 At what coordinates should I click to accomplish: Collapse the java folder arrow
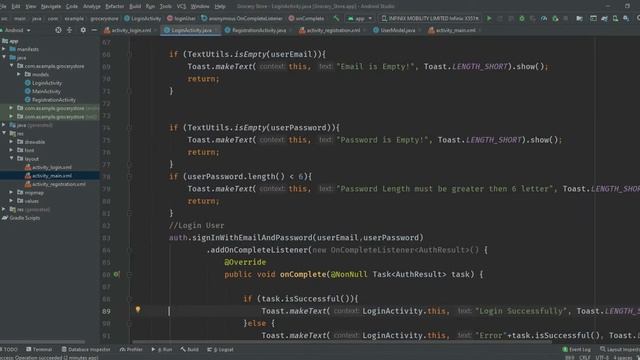[x=4, y=58]
